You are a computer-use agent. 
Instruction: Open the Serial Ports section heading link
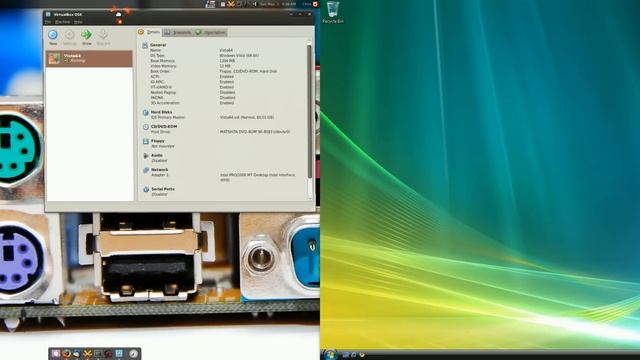point(163,189)
